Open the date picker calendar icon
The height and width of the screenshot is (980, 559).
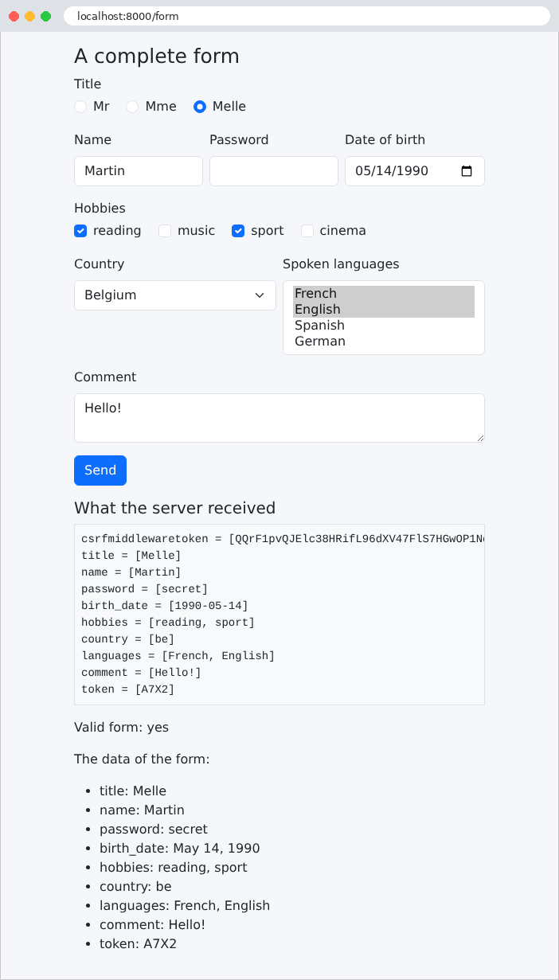(x=467, y=171)
